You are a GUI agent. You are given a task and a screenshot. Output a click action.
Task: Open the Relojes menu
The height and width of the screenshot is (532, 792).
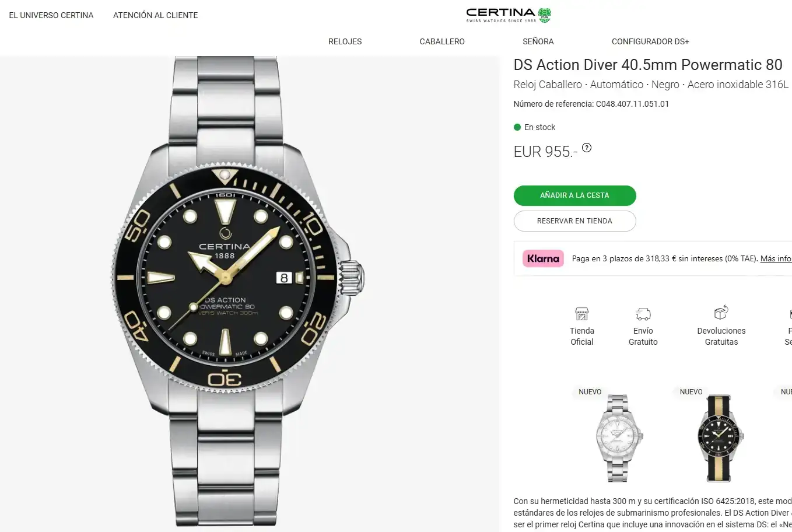(345, 41)
